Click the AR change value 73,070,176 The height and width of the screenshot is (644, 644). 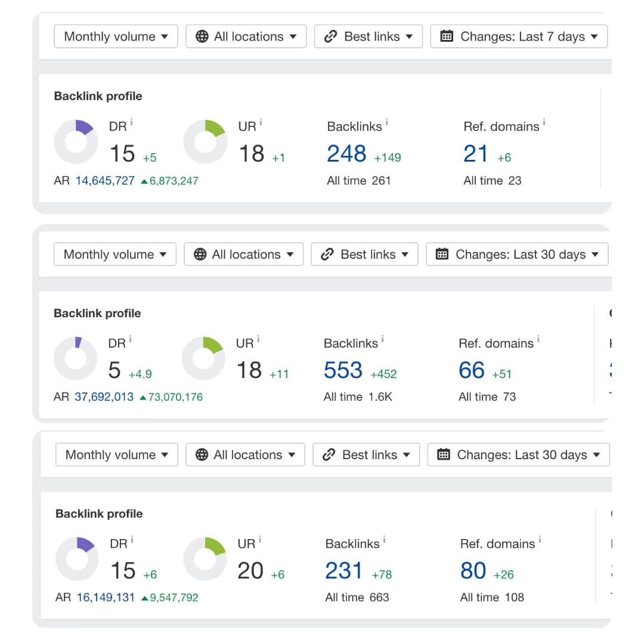coord(171,397)
